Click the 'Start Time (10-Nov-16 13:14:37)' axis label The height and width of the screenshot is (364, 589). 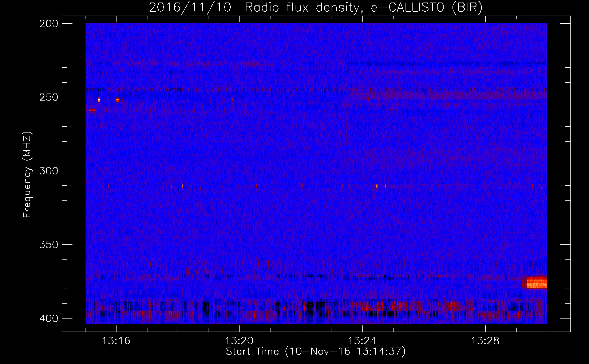[316, 352]
